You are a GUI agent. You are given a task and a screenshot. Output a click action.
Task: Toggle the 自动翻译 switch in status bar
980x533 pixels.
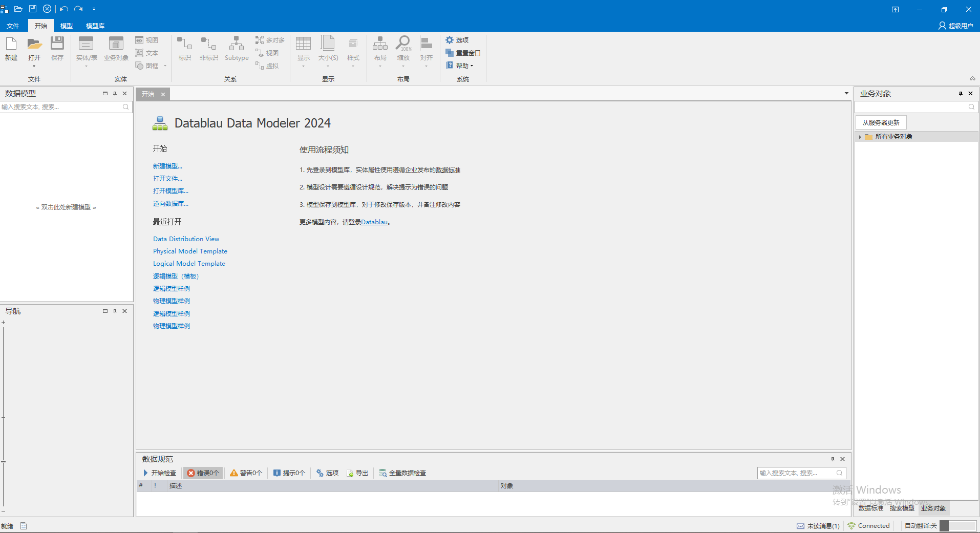957,526
